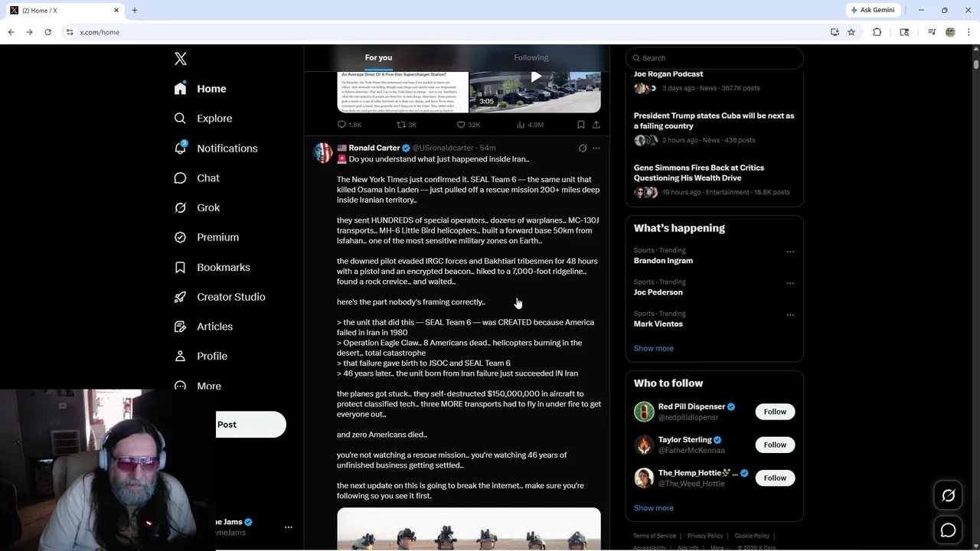This screenshot has width=980, height=551.
Task: Show more under Who to follow
Action: pyautogui.click(x=653, y=508)
